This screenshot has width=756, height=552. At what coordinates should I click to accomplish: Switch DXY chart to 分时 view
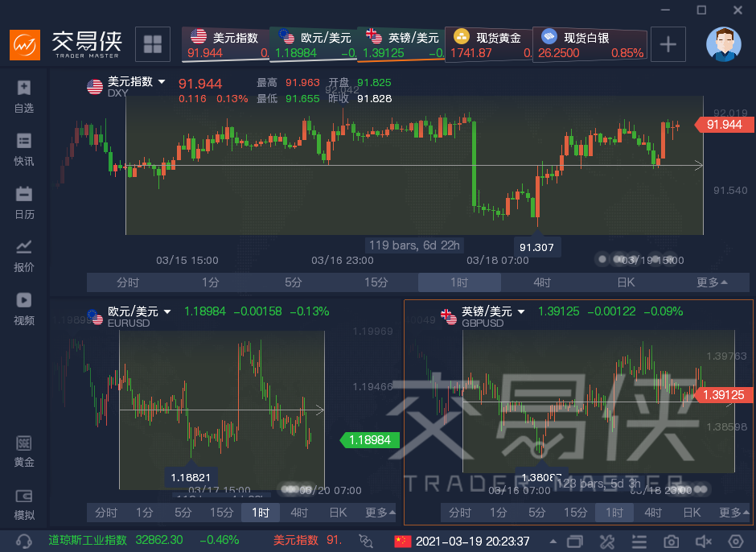click(x=128, y=282)
